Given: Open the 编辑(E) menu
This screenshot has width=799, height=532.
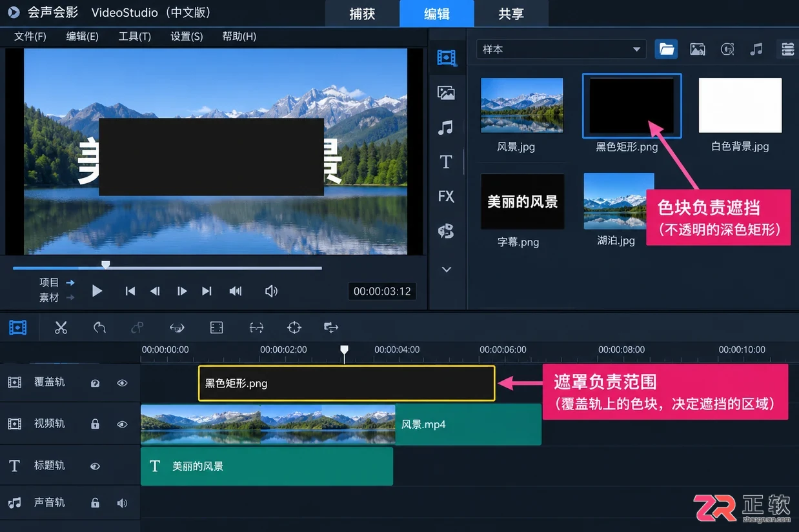Looking at the screenshot, I should click(83, 36).
